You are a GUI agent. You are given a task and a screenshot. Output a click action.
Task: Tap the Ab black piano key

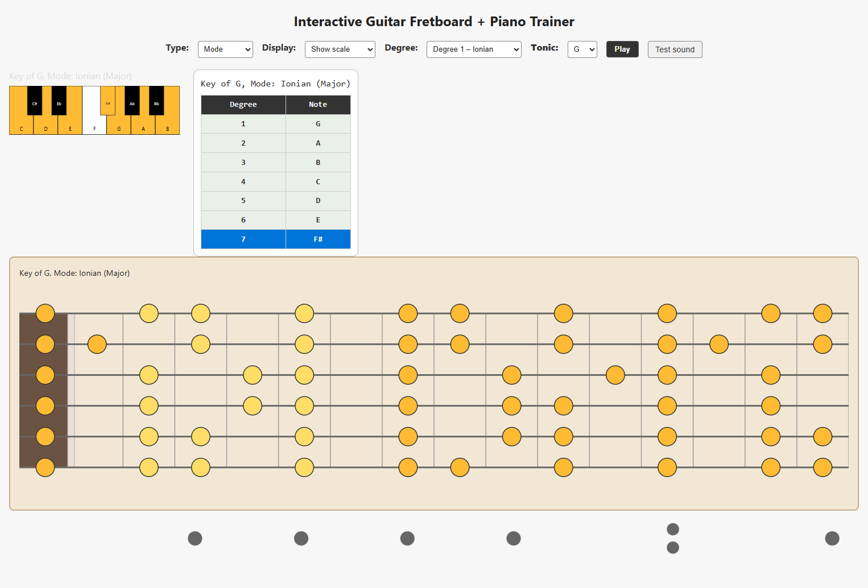point(132,101)
